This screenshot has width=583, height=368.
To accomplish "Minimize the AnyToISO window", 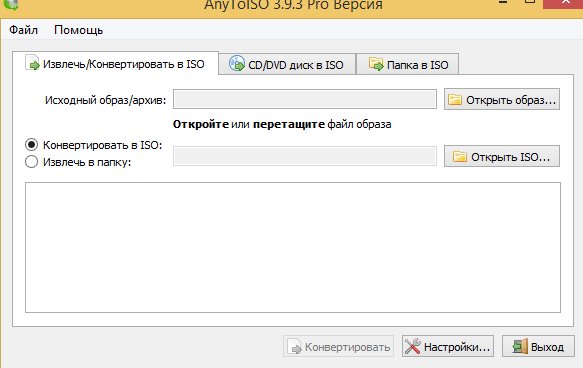I will (503, 2).
